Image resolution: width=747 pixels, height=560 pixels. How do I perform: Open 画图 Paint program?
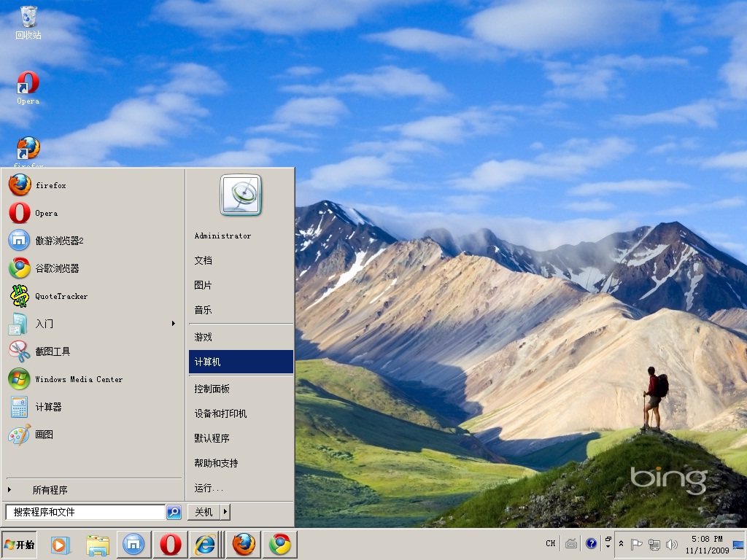tap(93, 435)
